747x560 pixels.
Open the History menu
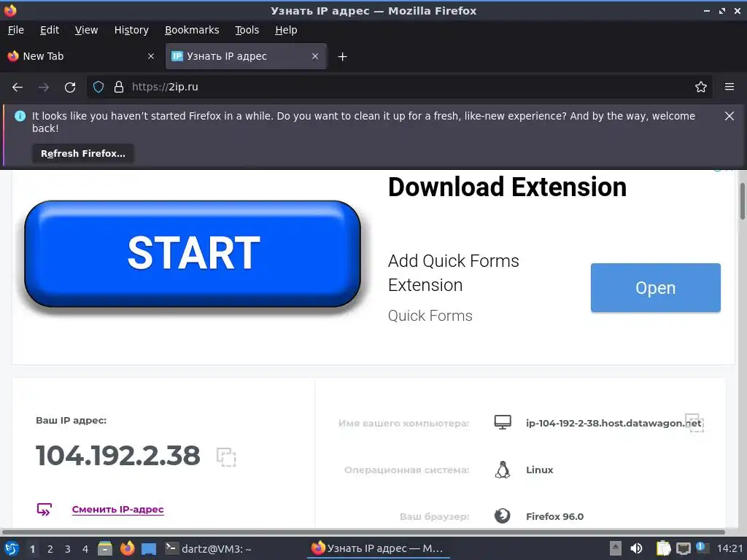click(x=131, y=30)
